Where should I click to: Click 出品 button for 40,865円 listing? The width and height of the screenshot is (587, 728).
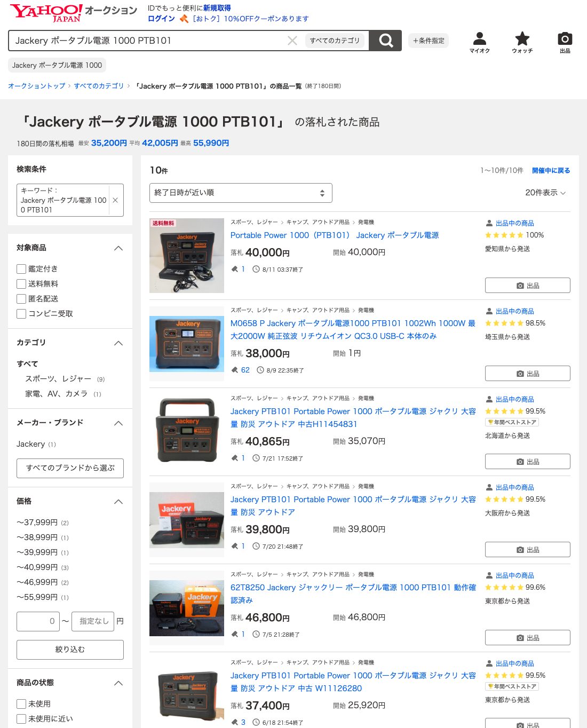(x=528, y=462)
